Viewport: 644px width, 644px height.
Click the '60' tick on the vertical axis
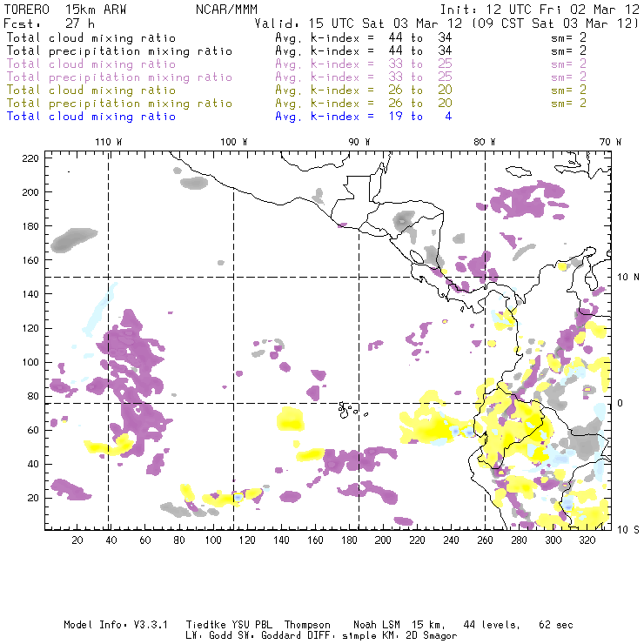33,431
